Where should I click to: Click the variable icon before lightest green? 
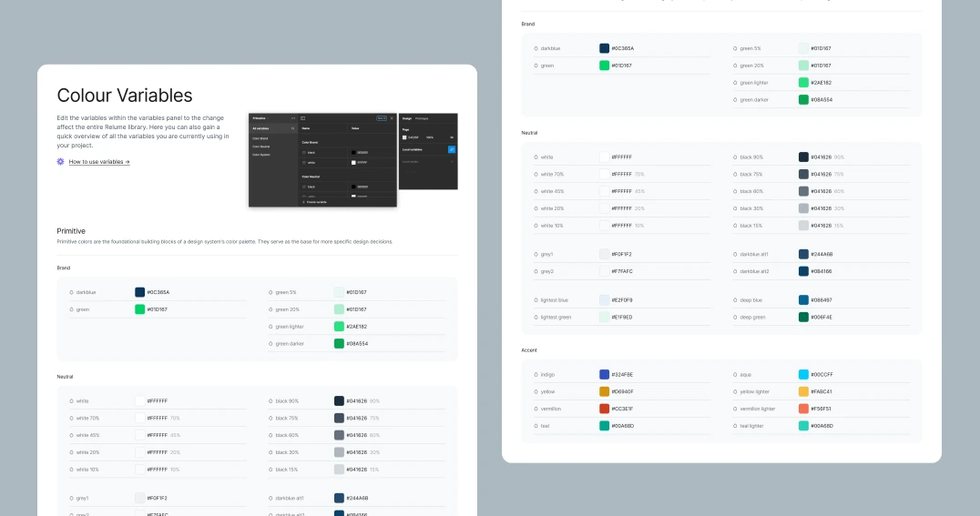point(536,318)
